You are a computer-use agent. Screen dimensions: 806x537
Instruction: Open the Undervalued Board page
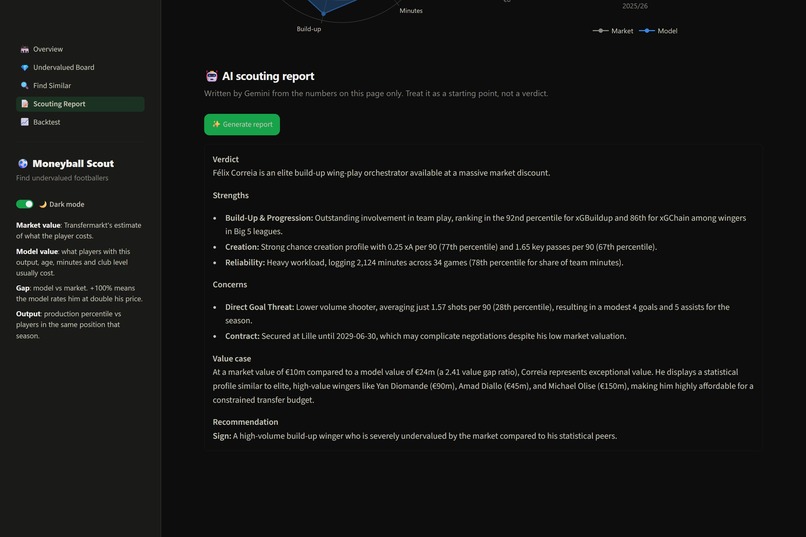(80, 67)
